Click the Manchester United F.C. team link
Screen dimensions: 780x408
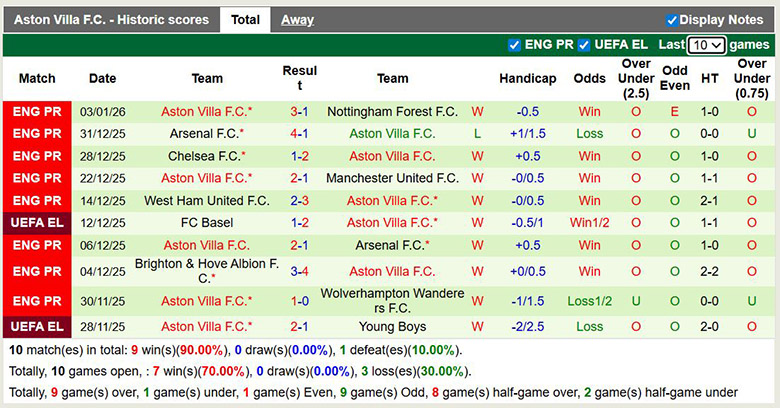[392, 178]
